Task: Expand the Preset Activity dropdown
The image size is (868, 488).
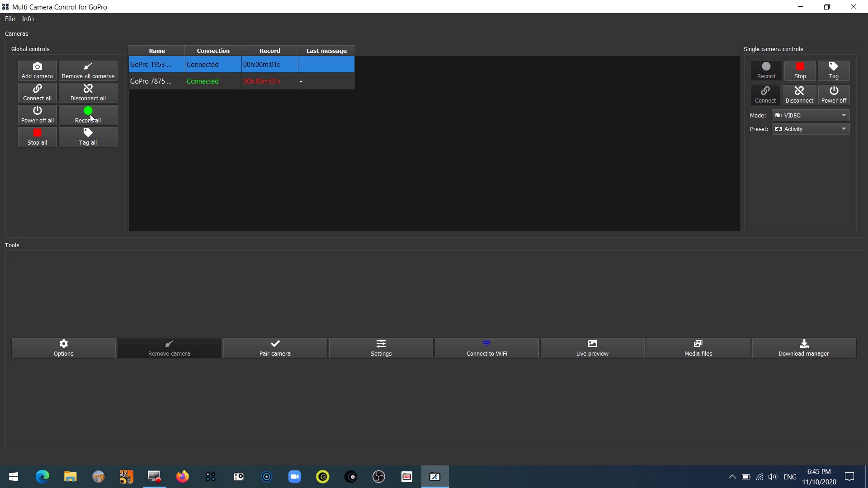Action: pos(810,129)
